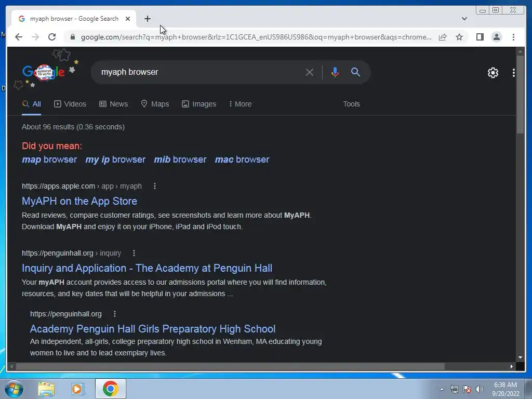The width and height of the screenshot is (532, 399).
Task: Click the taskbar clock showing 6:38 AM
Action: 506,389
